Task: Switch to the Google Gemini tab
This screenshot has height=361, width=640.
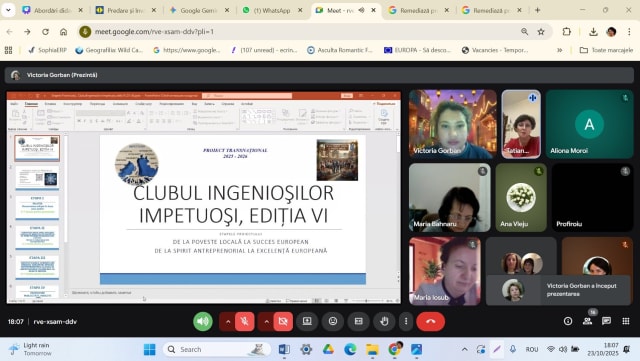Action: (199, 10)
